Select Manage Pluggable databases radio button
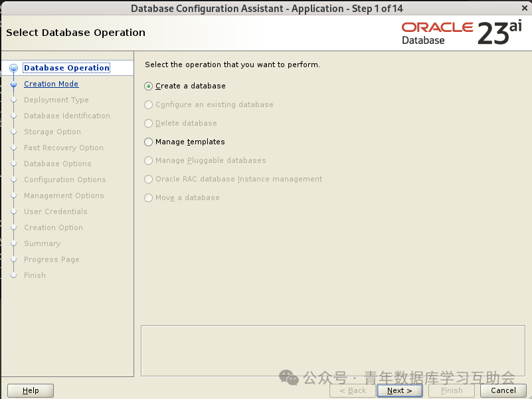This screenshot has height=399, width=532. [x=148, y=161]
